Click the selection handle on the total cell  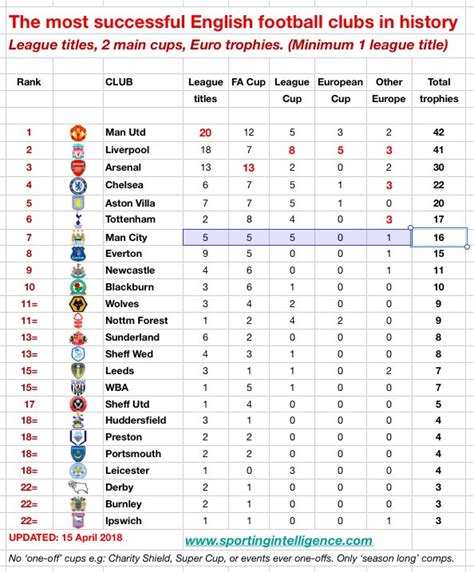tap(467, 247)
